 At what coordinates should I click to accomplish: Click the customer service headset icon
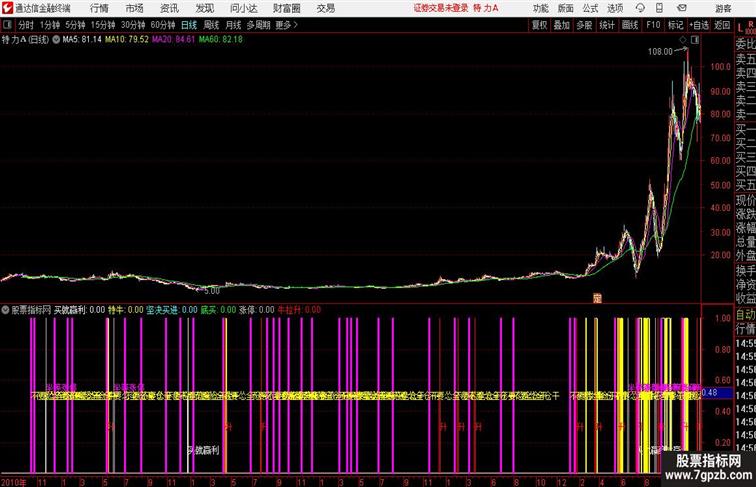640,8
